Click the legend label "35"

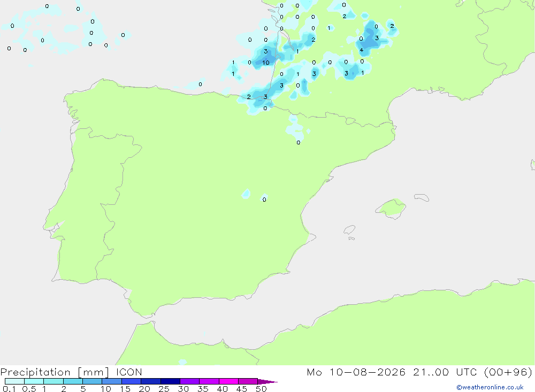pos(203,389)
